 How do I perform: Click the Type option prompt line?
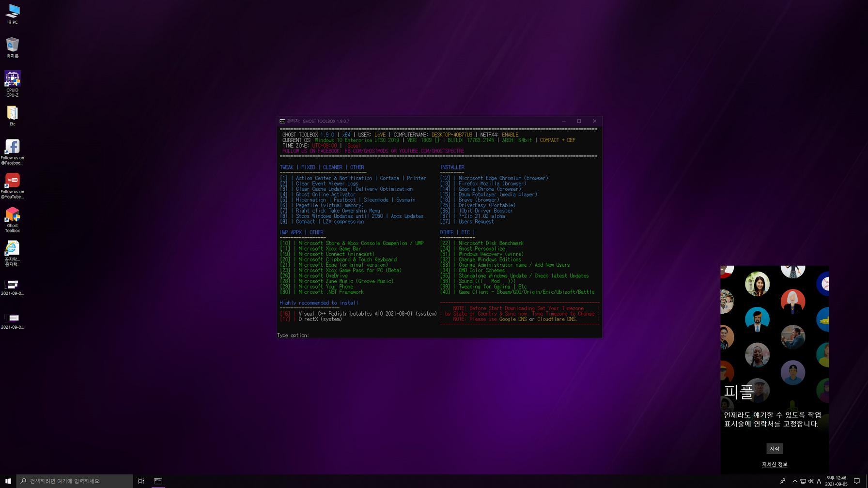click(x=293, y=335)
